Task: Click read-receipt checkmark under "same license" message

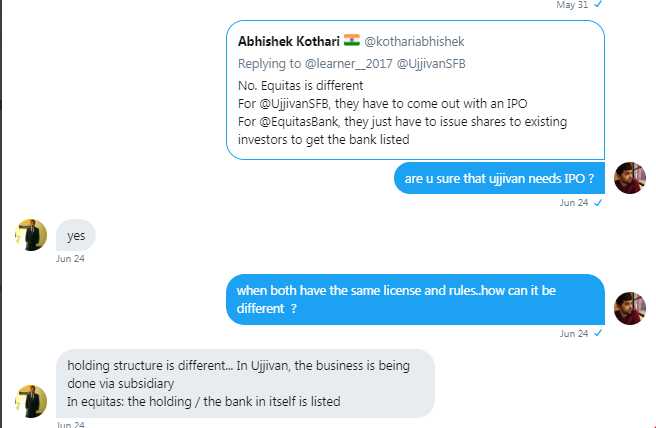Action: pyautogui.click(x=598, y=333)
